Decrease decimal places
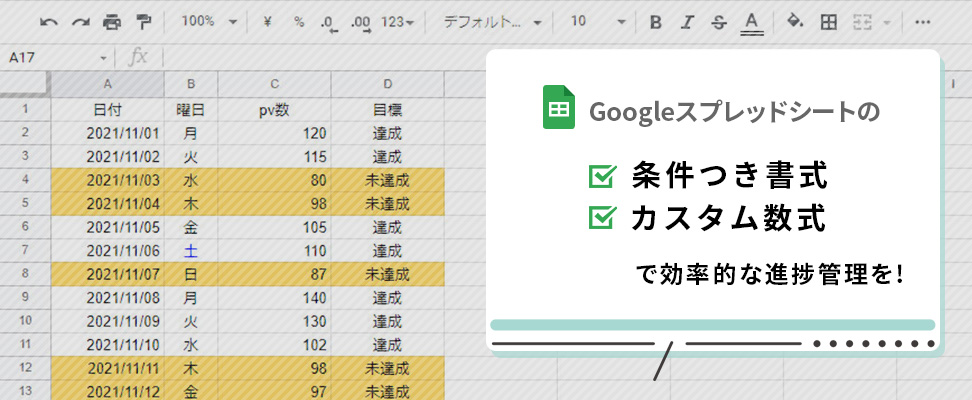The image size is (972, 400). (x=329, y=23)
